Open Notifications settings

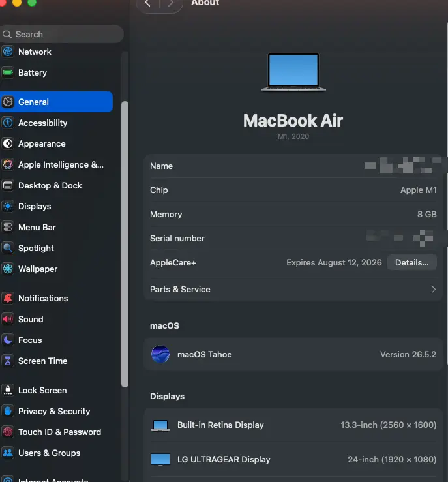(57, 298)
